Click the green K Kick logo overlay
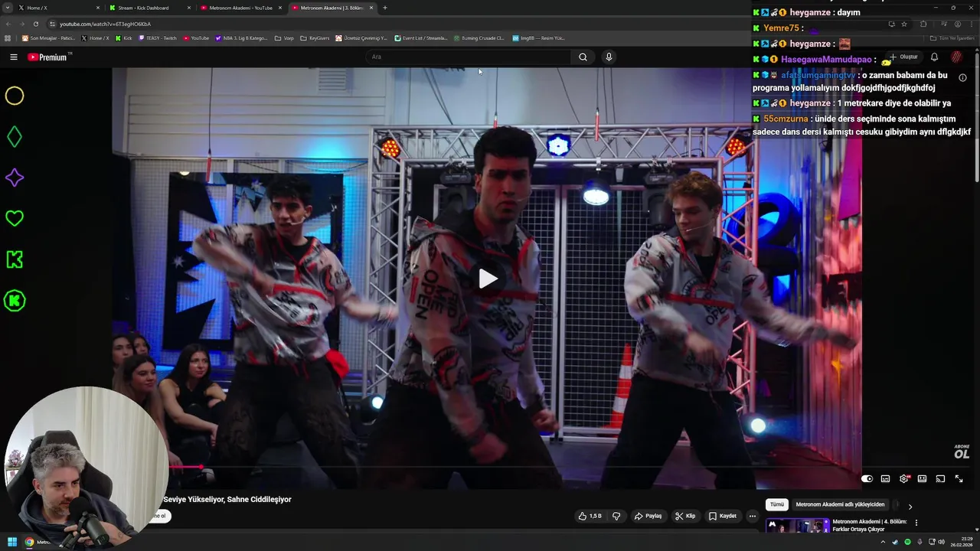 point(15,259)
